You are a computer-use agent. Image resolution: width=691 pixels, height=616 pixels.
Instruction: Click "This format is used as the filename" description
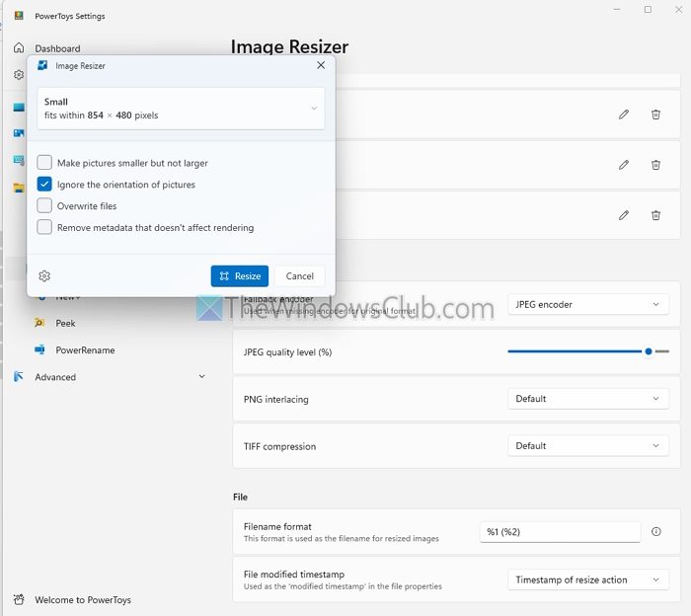point(342,538)
